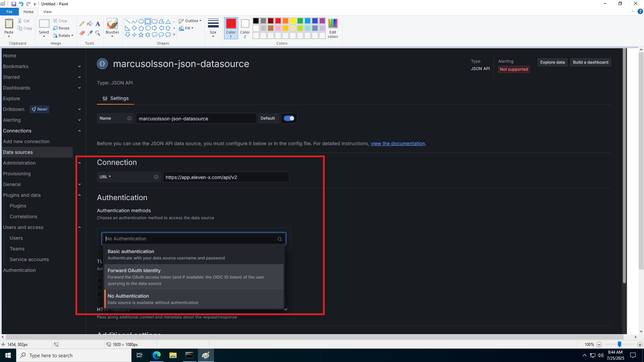Select the Fill with color bucket tool

pos(90,24)
